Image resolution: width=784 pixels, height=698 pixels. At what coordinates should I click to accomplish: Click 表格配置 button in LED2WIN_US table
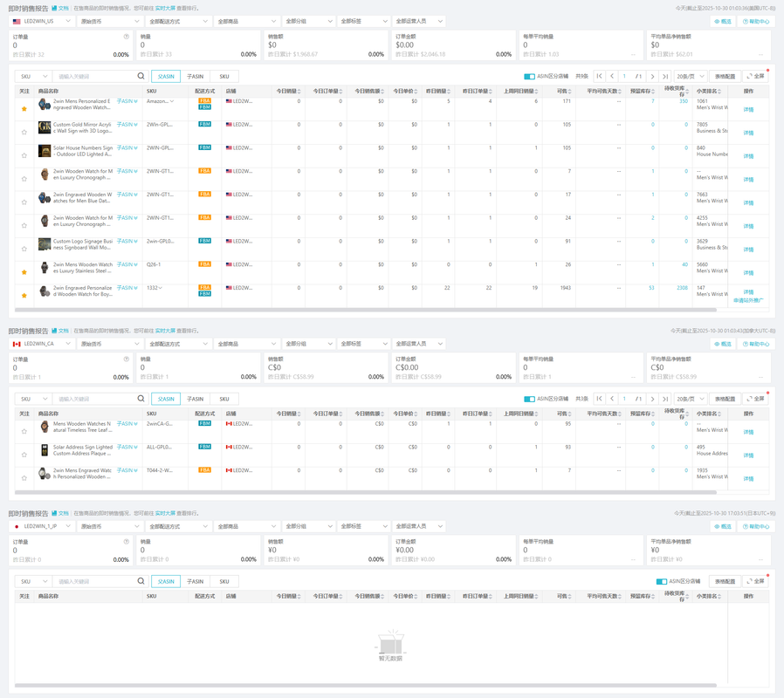725,76
